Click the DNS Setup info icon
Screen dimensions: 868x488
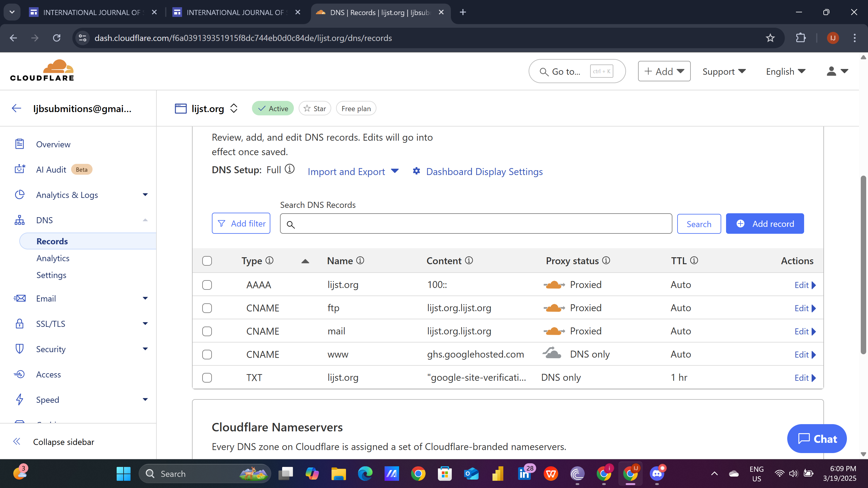click(x=289, y=169)
